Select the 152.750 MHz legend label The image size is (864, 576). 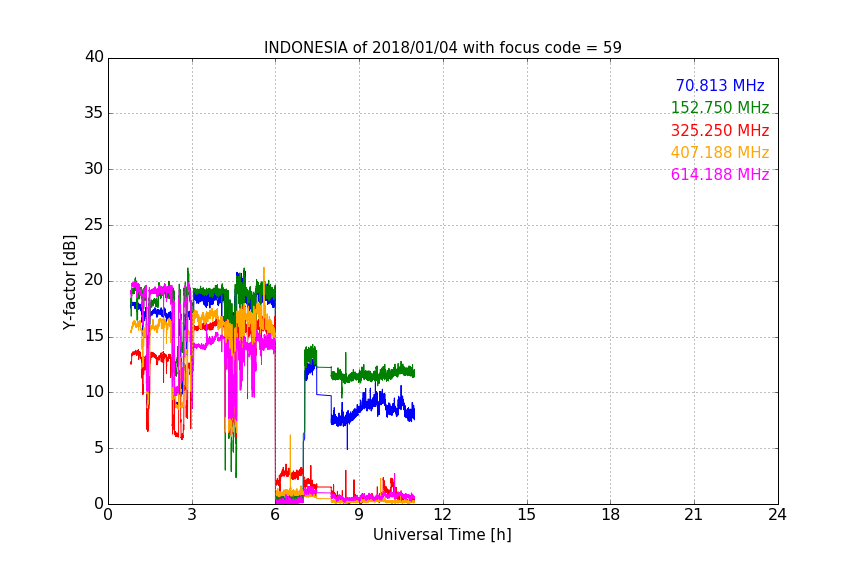(x=720, y=107)
